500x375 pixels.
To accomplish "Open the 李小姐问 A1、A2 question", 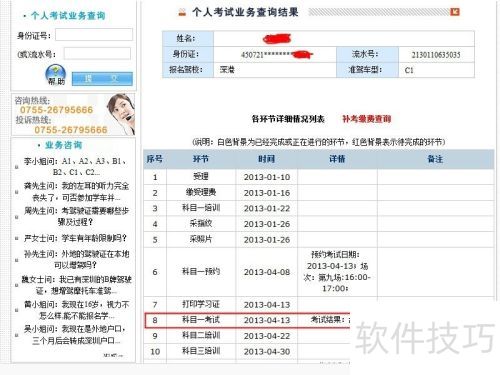I will point(76,167).
